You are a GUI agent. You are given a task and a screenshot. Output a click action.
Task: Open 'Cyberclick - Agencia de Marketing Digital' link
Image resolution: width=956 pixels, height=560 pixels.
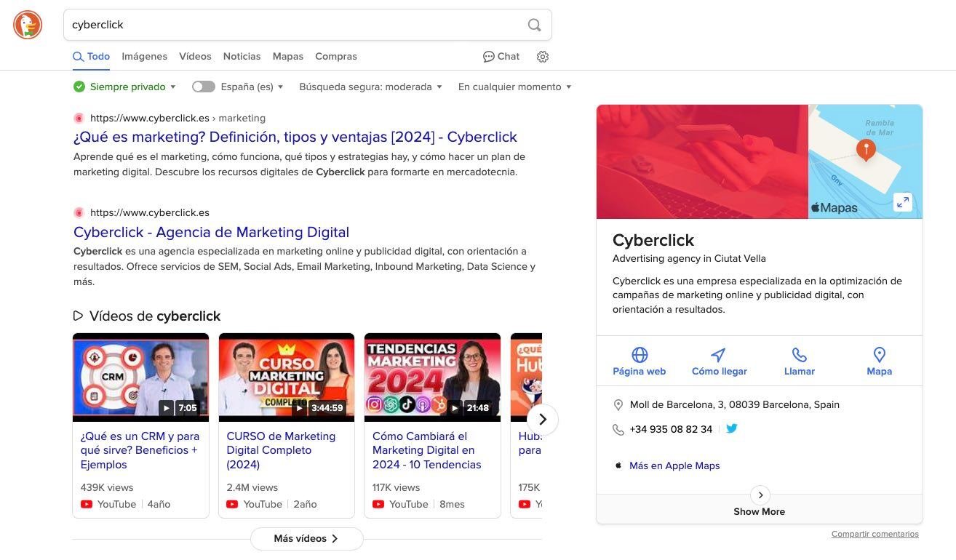tap(211, 232)
